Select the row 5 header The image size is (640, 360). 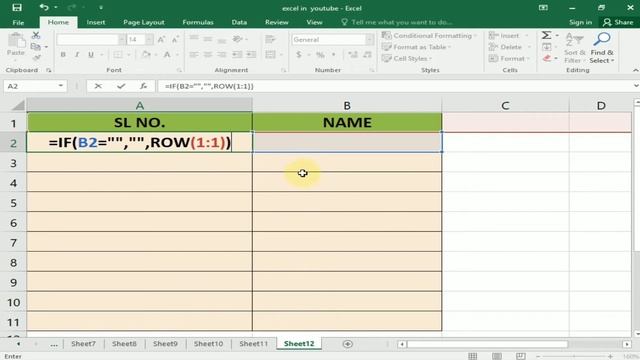pyautogui.click(x=13, y=203)
